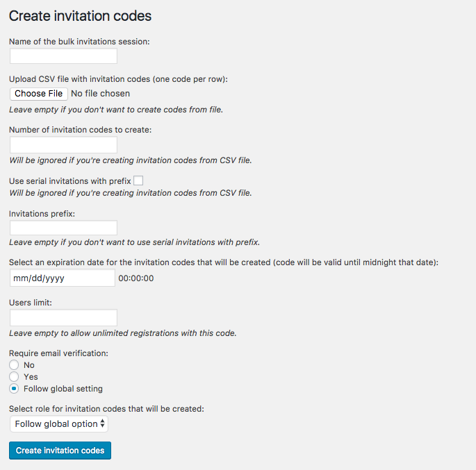Choose "Yes" for email verification
Screen dimensions: 476x470
point(14,377)
